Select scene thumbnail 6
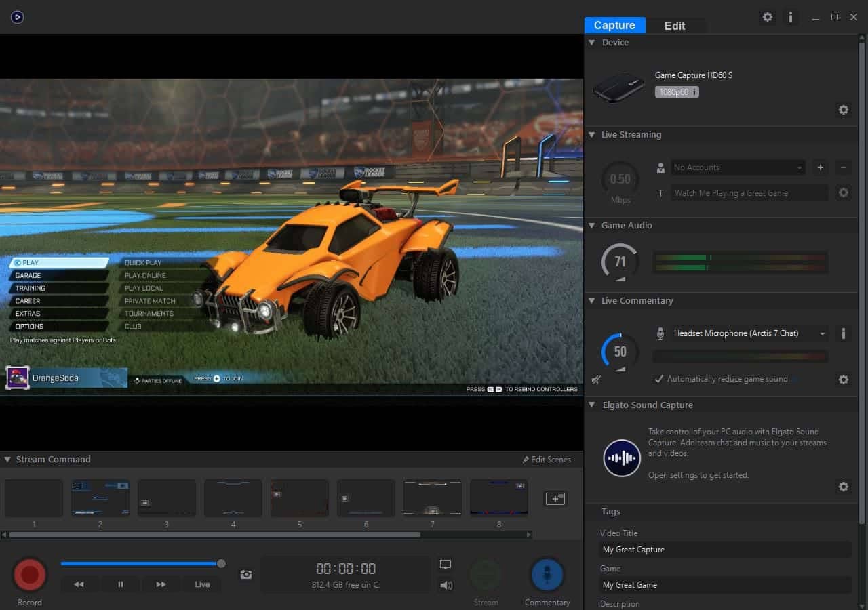The height and width of the screenshot is (610, 868). (366, 498)
